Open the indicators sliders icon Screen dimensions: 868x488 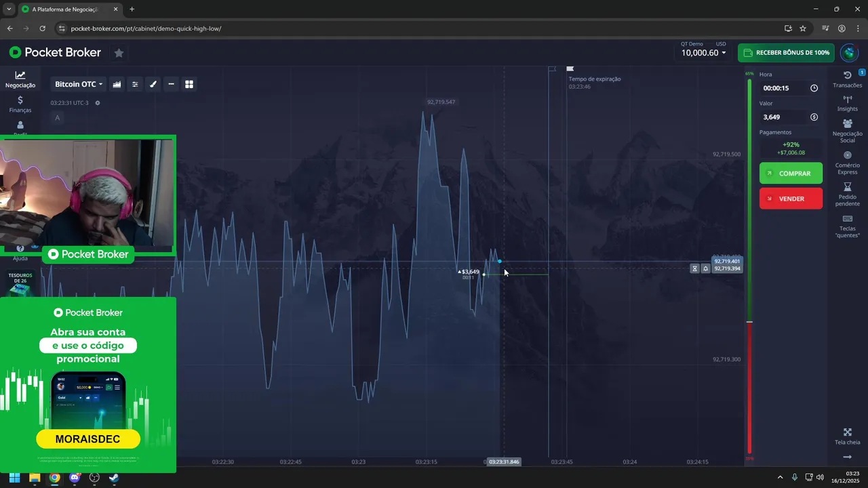pos(135,84)
